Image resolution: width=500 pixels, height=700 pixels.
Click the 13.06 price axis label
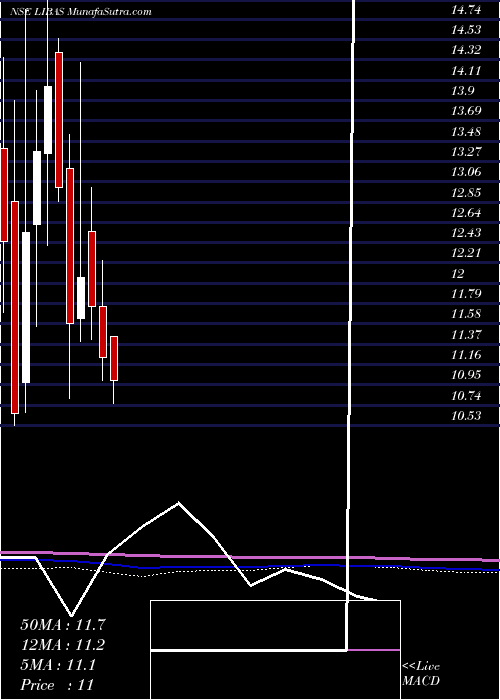(x=466, y=172)
